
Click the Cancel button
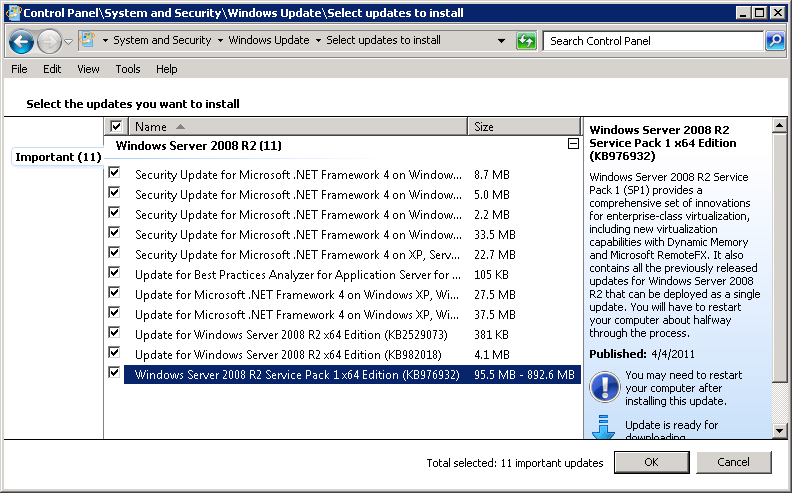(733, 462)
